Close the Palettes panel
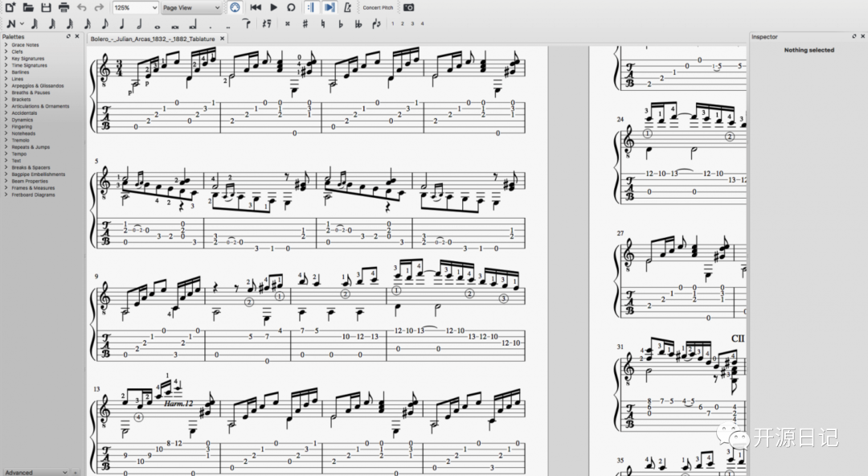 (77, 36)
